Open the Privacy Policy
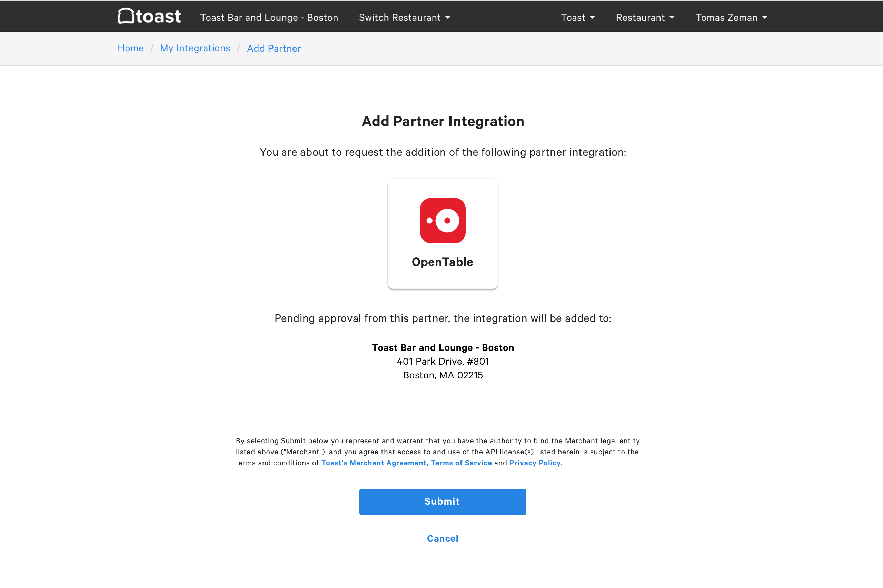 point(535,463)
